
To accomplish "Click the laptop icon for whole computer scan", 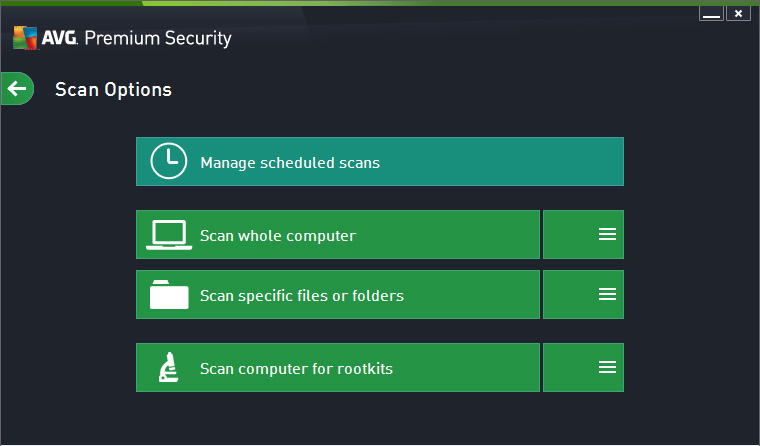I will point(169,235).
